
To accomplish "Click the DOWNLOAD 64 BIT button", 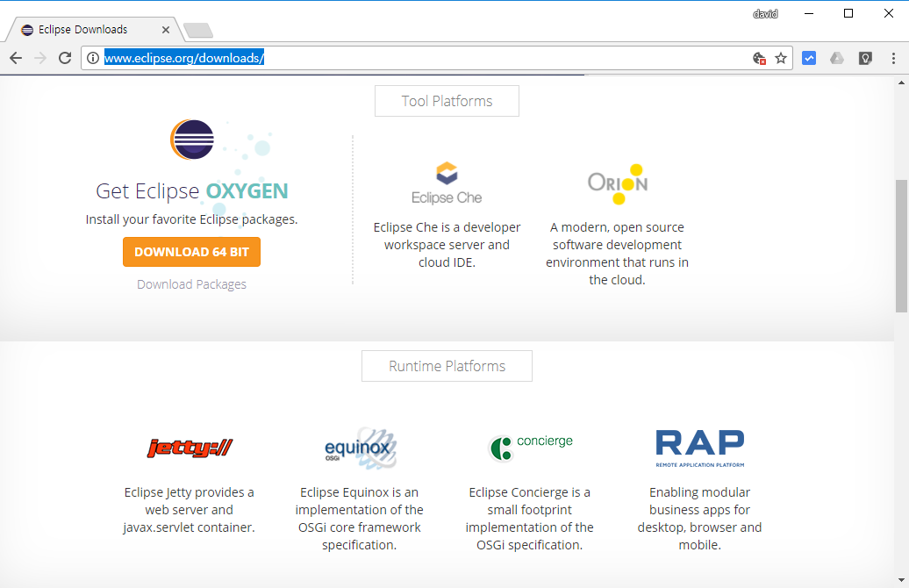I will pyautogui.click(x=191, y=252).
